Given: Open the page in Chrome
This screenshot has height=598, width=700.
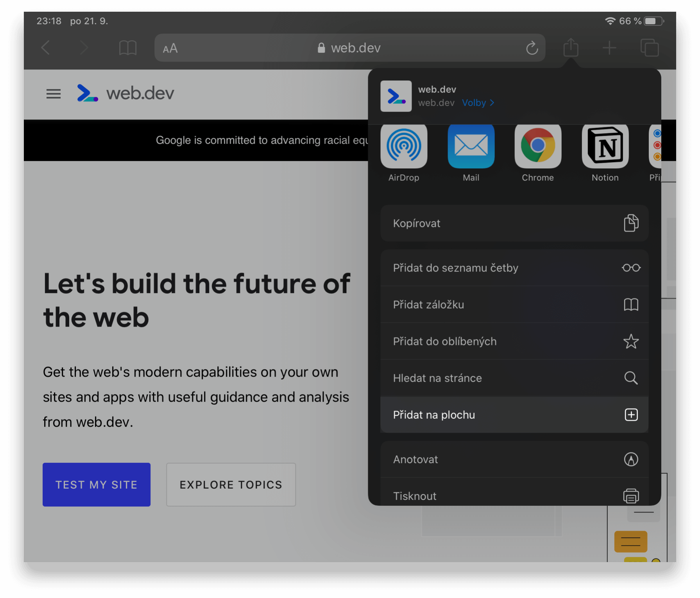Looking at the screenshot, I should 538,153.
